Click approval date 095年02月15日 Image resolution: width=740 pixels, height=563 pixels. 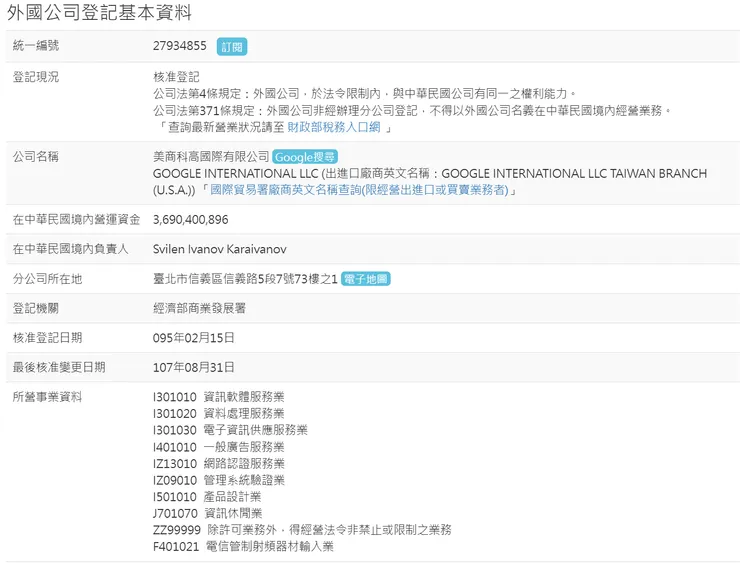193,338
